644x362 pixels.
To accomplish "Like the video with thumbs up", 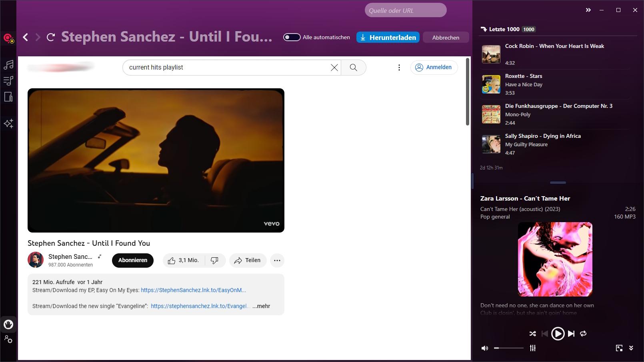I will (x=184, y=261).
